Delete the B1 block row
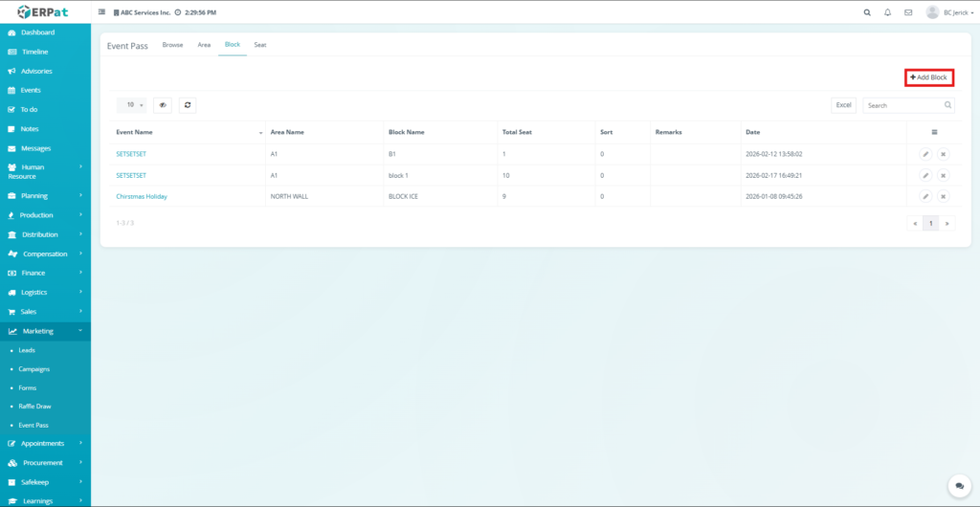Viewport: 980px width, 507px height. pos(943,153)
